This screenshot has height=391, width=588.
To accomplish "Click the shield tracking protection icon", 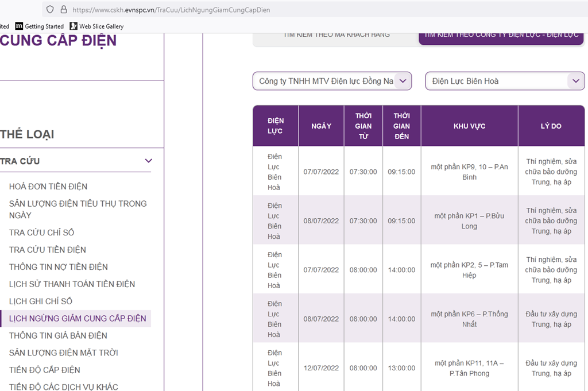I will 50,10.
